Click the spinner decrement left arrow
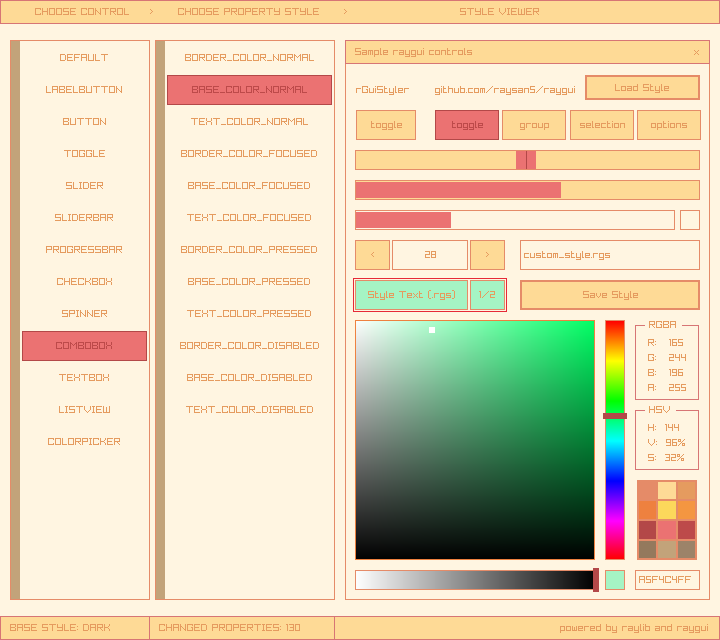The width and height of the screenshot is (720, 640). [x=372, y=255]
